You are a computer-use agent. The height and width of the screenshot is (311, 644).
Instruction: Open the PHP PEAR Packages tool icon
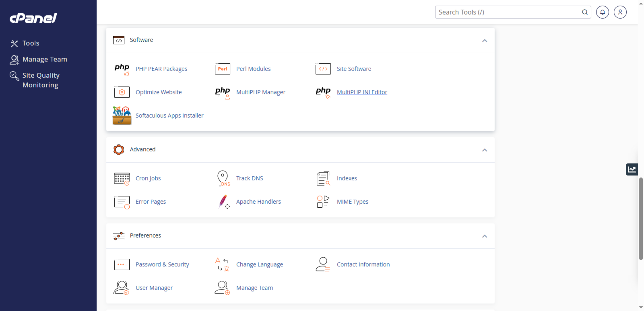pyautogui.click(x=122, y=69)
